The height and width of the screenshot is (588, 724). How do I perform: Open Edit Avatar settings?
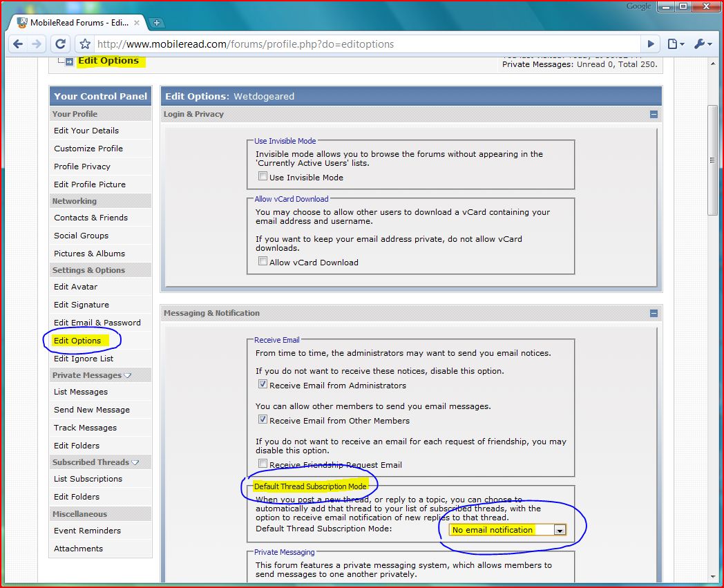76,287
